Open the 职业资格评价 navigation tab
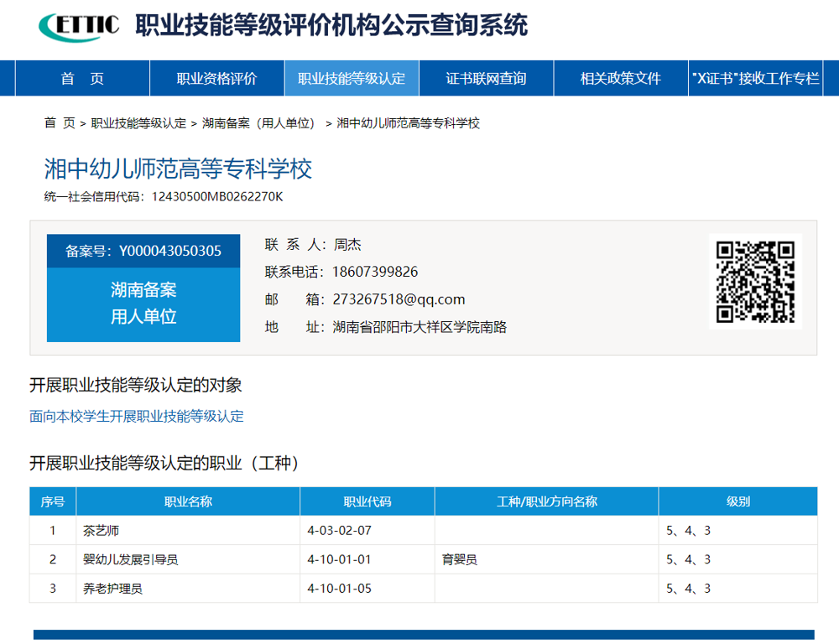This screenshot has width=839, height=644. [216, 78]
